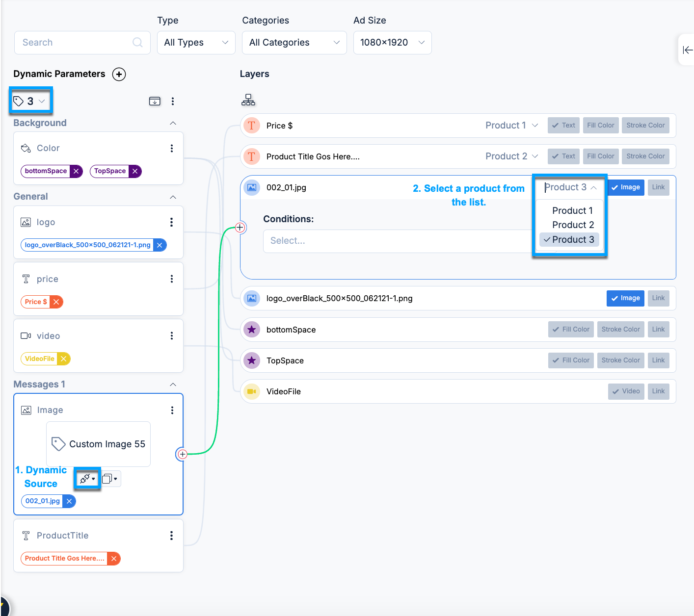694x616 pixels.
Task: Open the Dynamic Source link icon dropdown
Action: [x=87, y=479]
